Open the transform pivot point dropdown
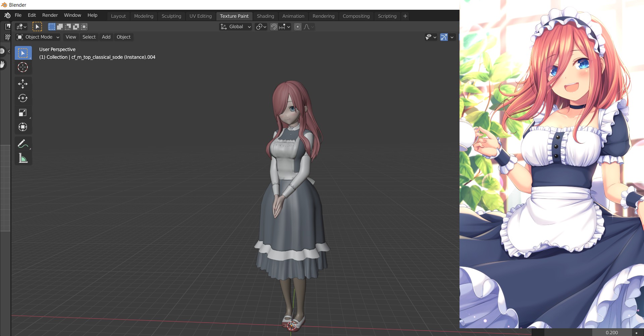 tap(261, 27)
